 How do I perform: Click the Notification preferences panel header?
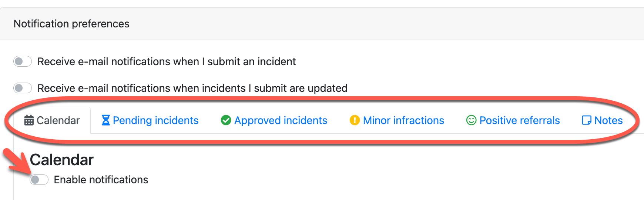(71, 24)
